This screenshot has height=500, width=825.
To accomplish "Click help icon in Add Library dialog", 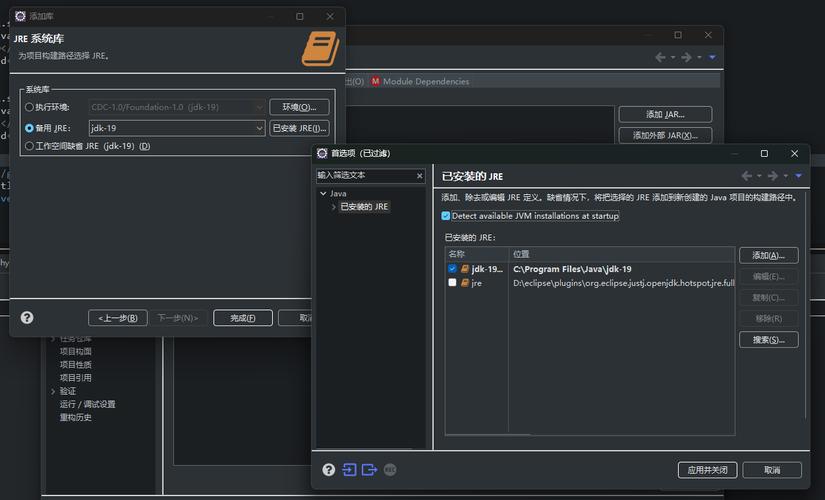I will point(27,317).
